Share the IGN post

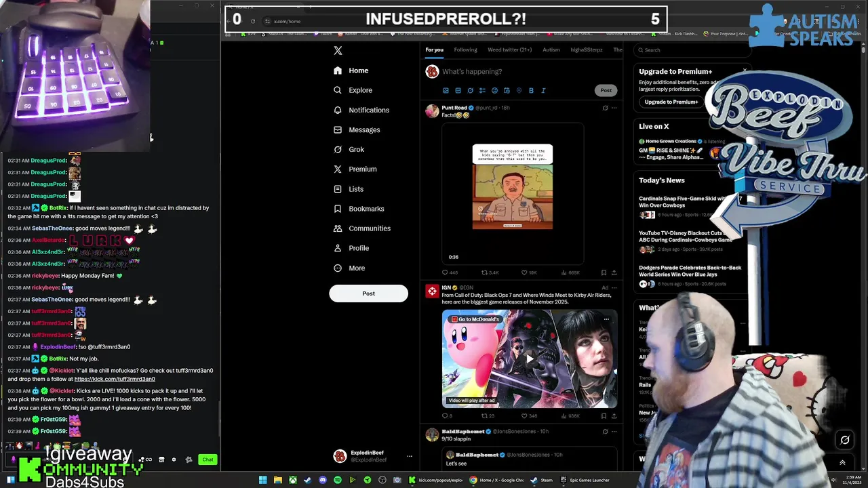[614, 415]
